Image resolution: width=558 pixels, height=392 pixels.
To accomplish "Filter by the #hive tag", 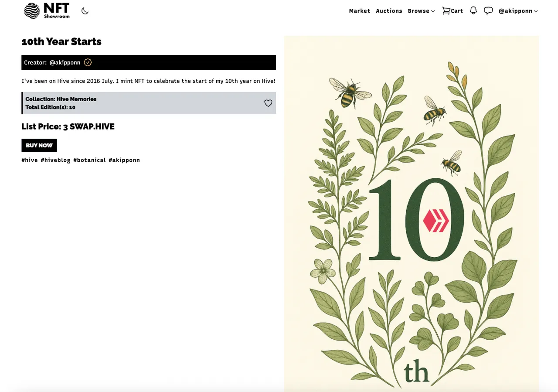I will (x=30, y=160).
